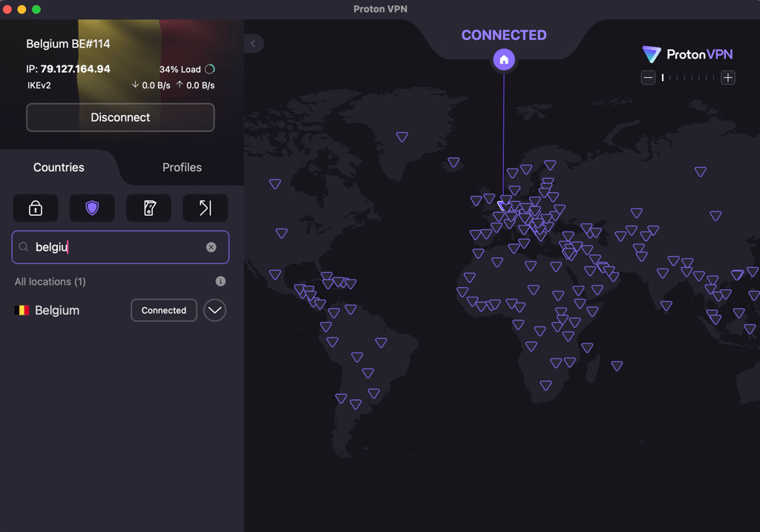Clear the search field with the X icon
The height and width of the screenshot is (532, 760).
[211, 247]
